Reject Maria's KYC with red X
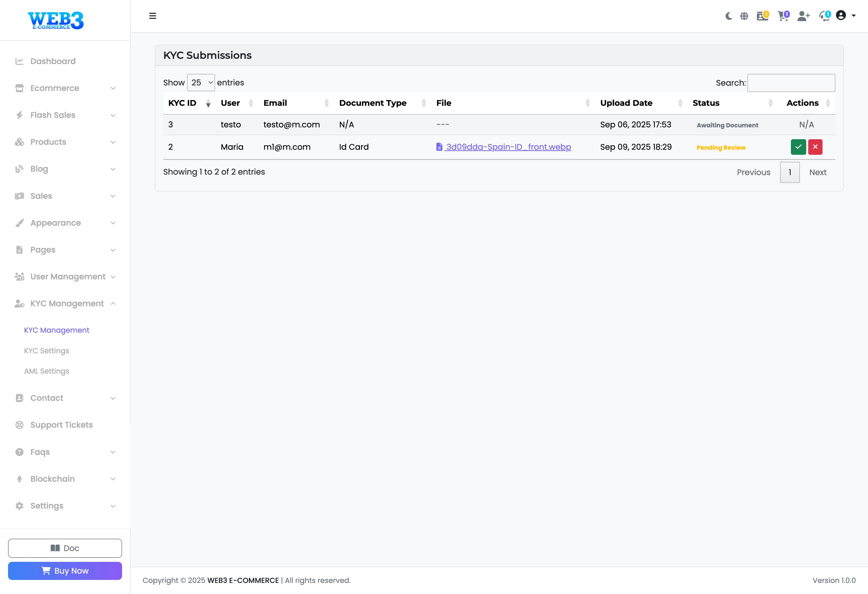The image size is (868, 594). pos(815,147)
